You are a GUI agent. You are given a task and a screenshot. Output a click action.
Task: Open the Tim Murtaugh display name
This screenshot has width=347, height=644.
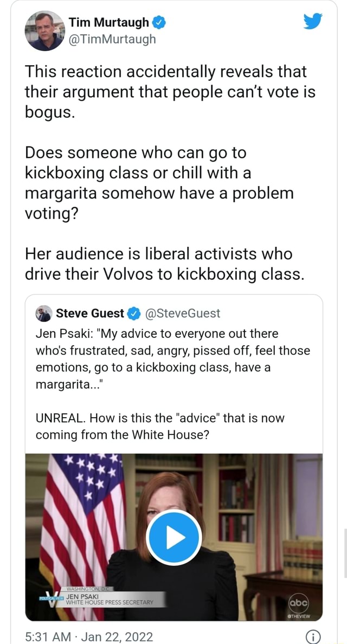click(x=108, y=22)
